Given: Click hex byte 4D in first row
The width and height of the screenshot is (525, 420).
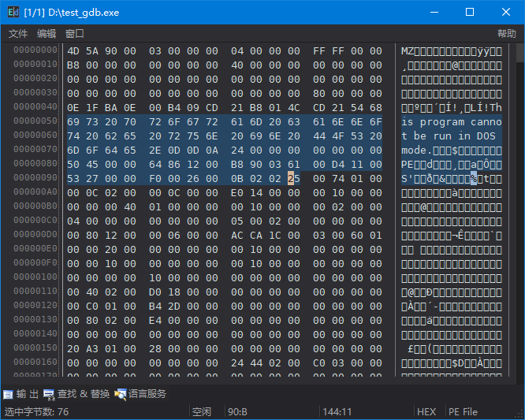Looking at the screenshot, I should coord(73,51).
